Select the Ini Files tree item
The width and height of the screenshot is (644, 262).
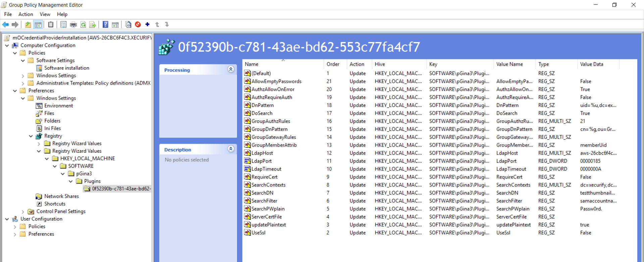pos(53,128)
